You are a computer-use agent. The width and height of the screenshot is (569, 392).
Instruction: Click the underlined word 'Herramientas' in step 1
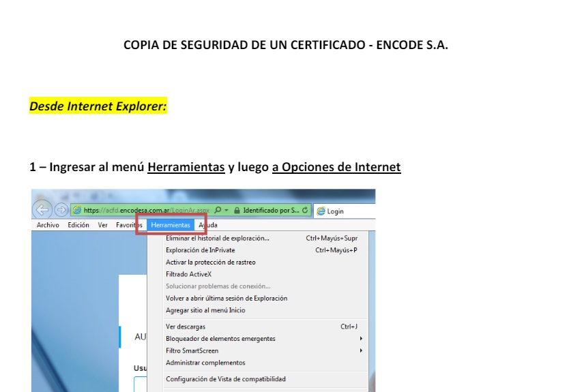click(186, 167)
